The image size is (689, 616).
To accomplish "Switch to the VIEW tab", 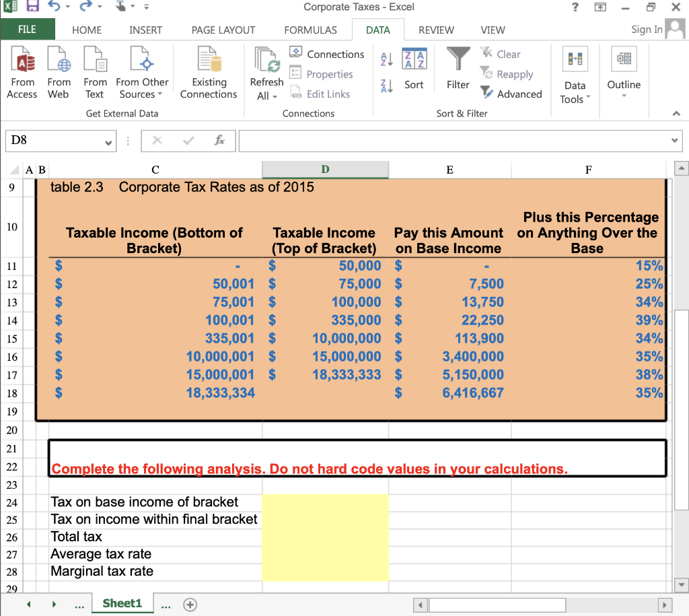I will pyautogui.click(x=493, y=30).
